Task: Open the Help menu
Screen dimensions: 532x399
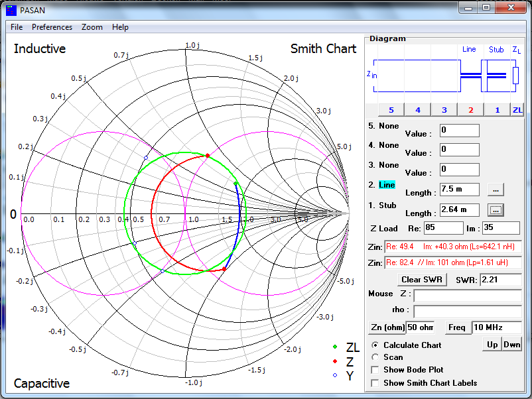Action: (x=120, y=27)
